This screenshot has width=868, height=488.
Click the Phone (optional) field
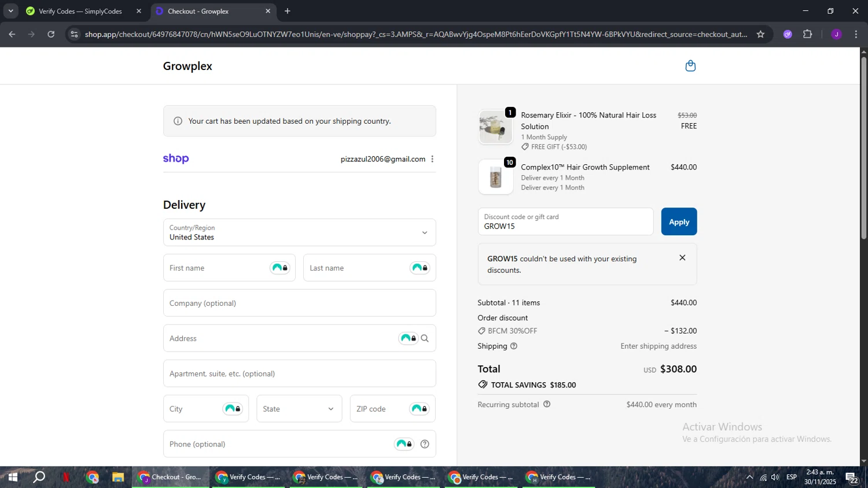pyautogui.click(x=299, y=444)
